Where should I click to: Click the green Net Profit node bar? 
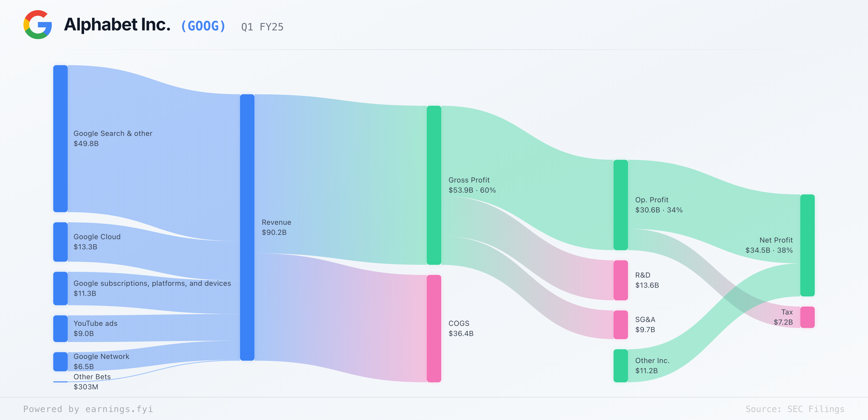[x=807, y=245]
